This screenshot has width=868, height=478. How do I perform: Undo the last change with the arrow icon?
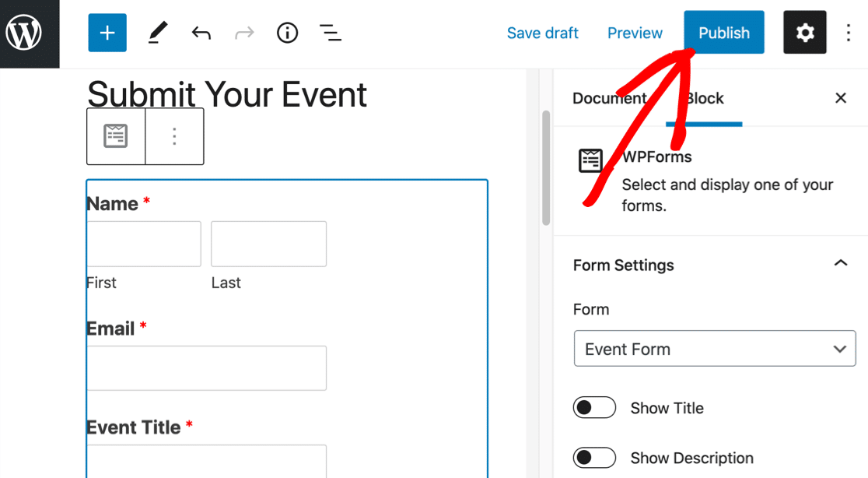201,33
